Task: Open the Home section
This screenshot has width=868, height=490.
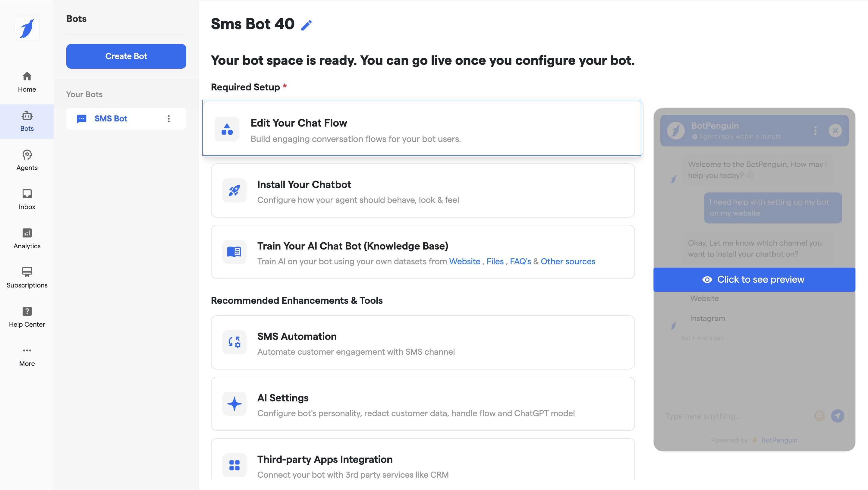Action: (27, 82)
